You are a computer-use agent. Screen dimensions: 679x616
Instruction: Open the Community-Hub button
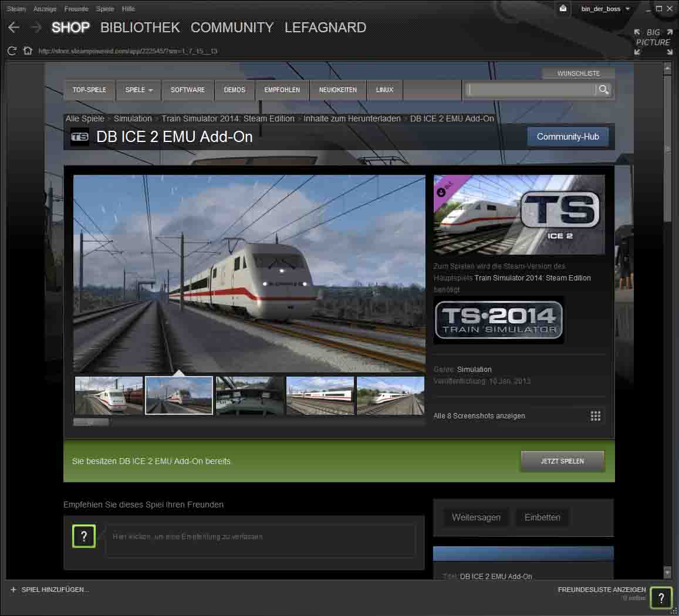567,137
